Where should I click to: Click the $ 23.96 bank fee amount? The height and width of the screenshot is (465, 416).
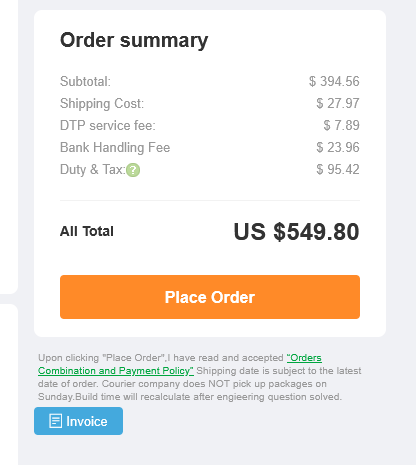click(338, 147)
